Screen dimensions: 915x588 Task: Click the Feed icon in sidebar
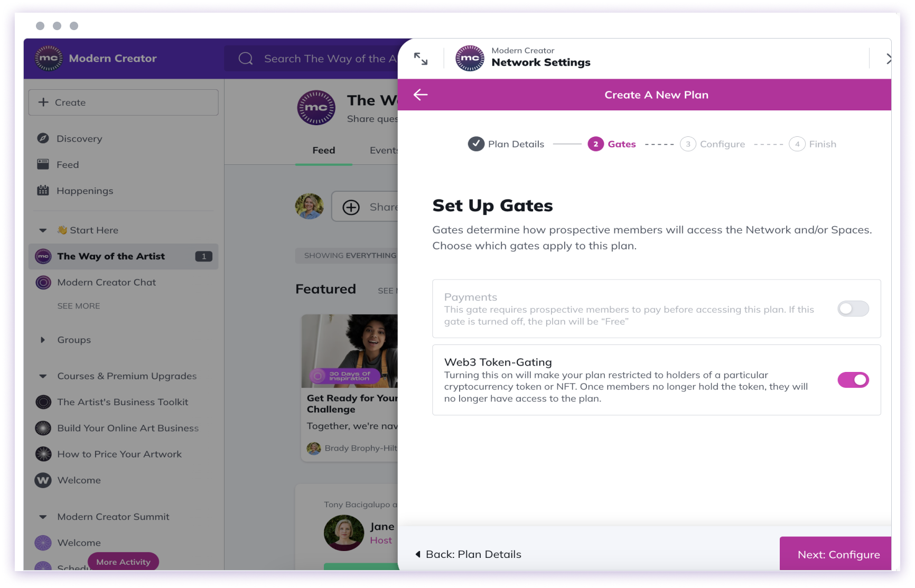point(43,164)
